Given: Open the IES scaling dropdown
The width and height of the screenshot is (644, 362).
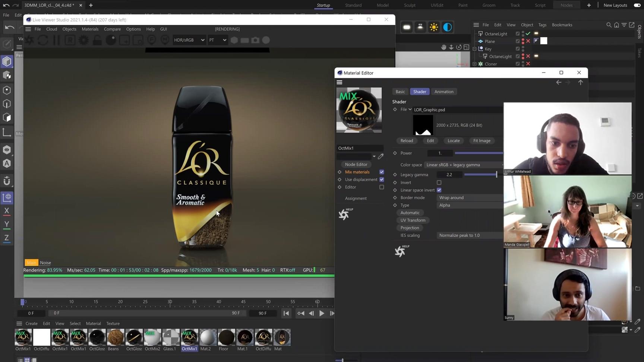Looking at the screenshot, I should [x=470, y=235].
